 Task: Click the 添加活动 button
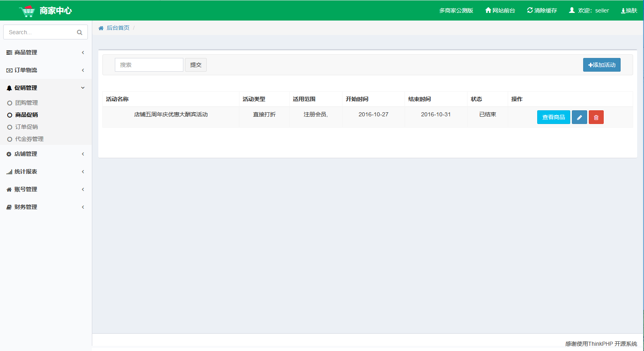pyautogui.click(x=601, y=65)
